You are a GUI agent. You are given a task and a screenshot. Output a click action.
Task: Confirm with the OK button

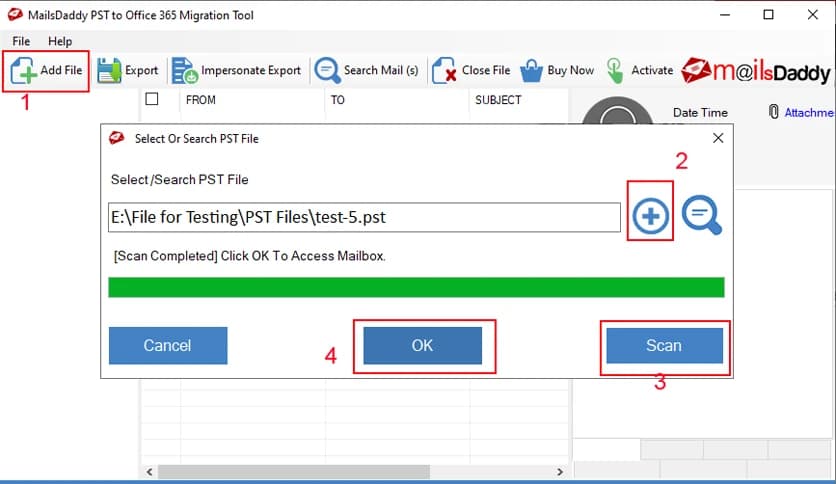(423, 345)
